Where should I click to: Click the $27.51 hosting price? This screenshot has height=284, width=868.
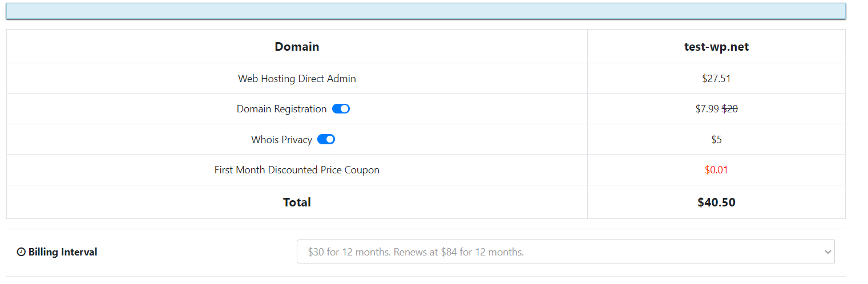(x=716, y=79)
